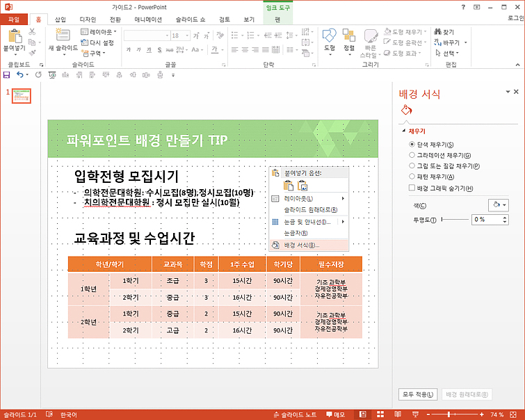Adjust the 투명도 transparency slider
The image size is (525, 420).
(x=455, y=219)
